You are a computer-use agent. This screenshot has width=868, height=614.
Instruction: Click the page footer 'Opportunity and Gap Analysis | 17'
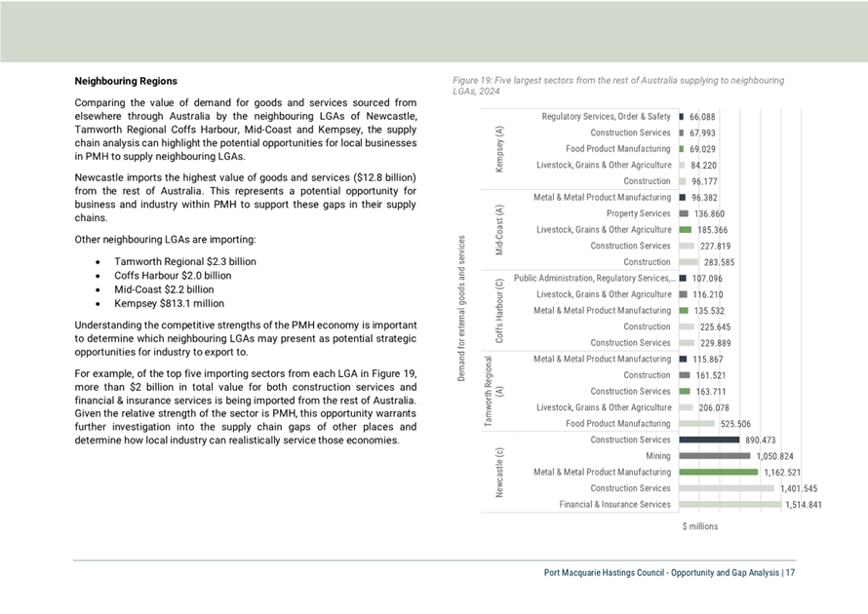click(733, 573)
